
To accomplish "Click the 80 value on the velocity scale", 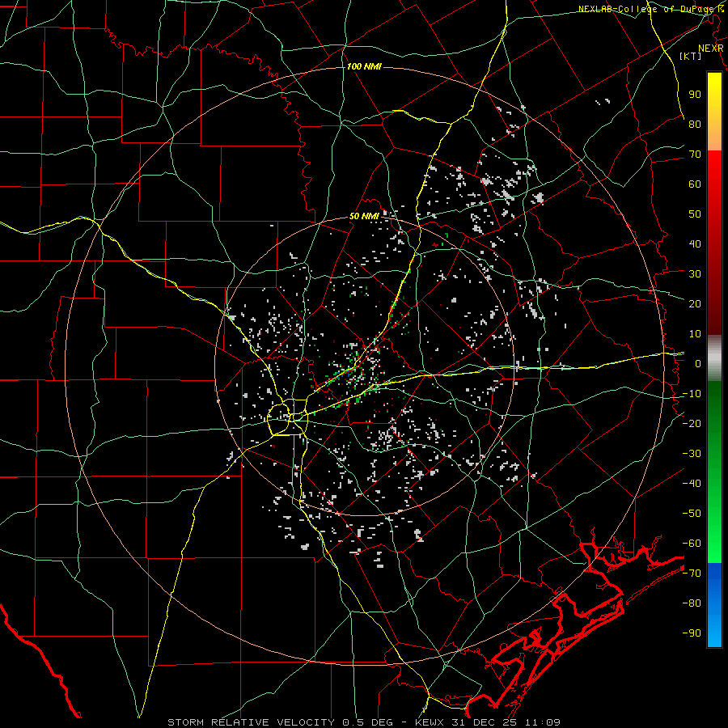I will [695, 125].
